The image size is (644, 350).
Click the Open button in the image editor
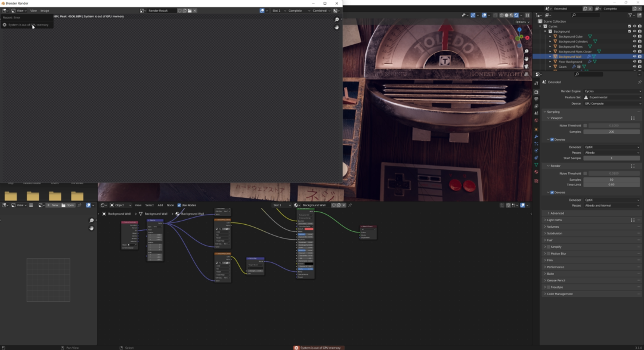pos(69,205)
